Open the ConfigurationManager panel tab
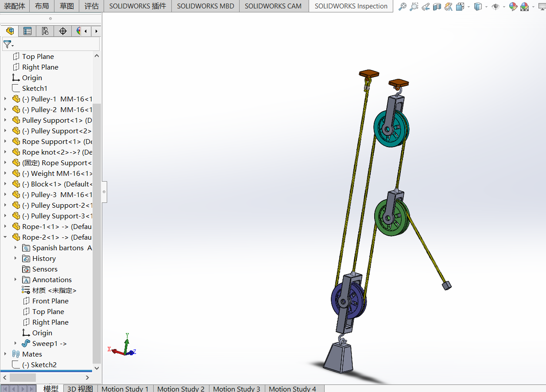This screenshot has width=546, height=392. [45, 31]
